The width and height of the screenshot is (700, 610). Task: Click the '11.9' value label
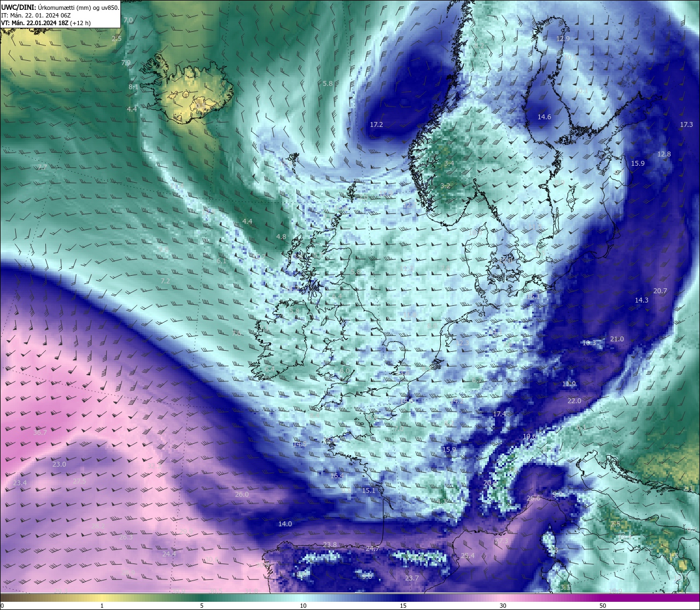click(x=569, y=384)
